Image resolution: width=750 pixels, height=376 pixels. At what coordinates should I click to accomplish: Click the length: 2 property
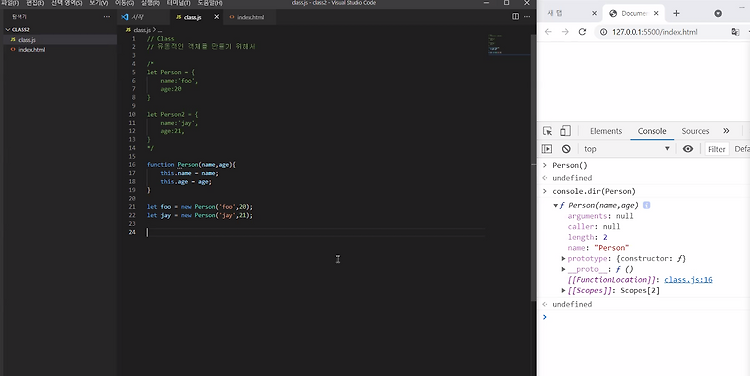tap(587, 238)
